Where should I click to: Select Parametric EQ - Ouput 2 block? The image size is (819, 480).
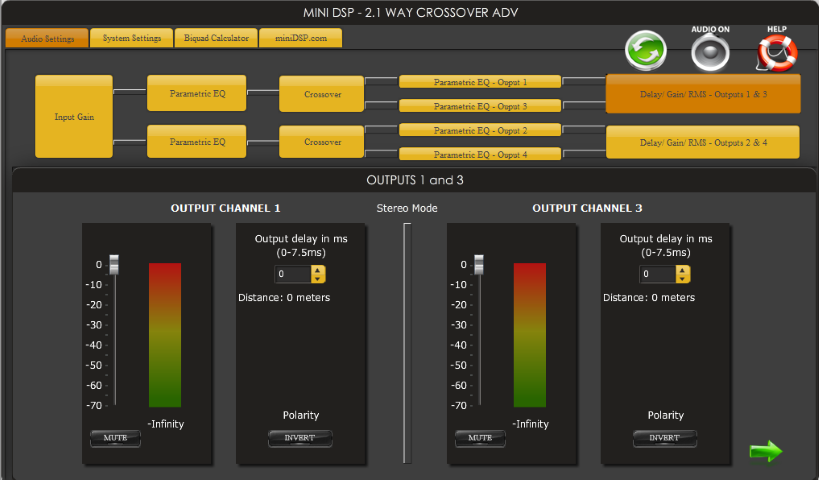coord(480,130)
